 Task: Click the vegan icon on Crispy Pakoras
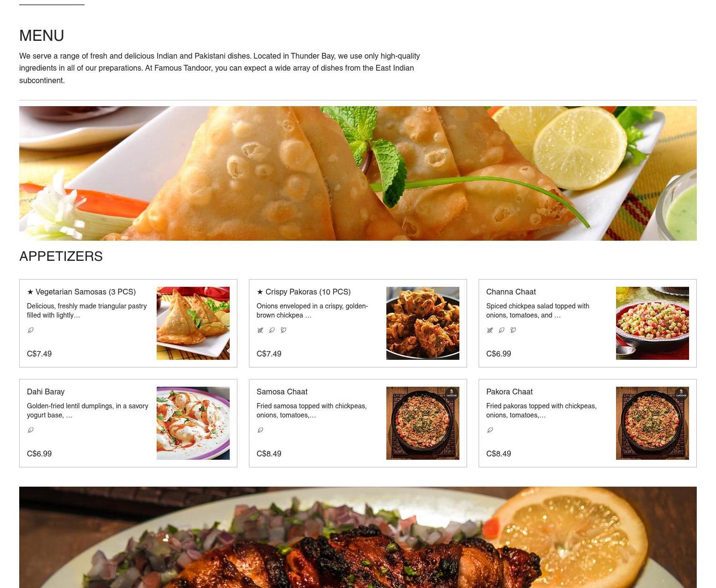[283, 330]
